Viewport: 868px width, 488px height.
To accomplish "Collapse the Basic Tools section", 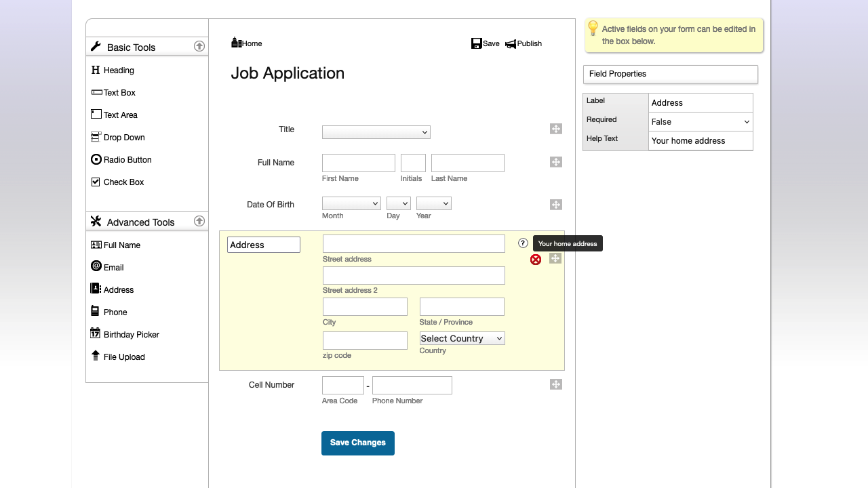I will [x=199, y=45].
